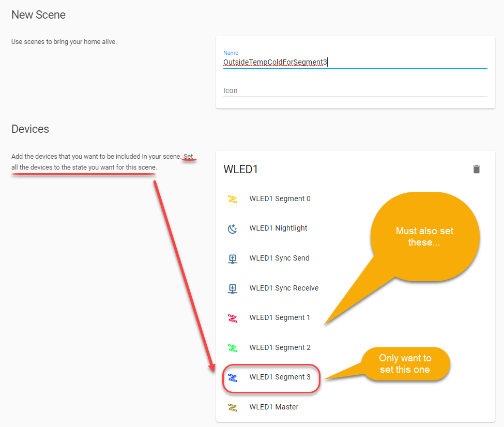
Task: Select the WLED1 Sync Send entity label
Action: click(279, 258)
